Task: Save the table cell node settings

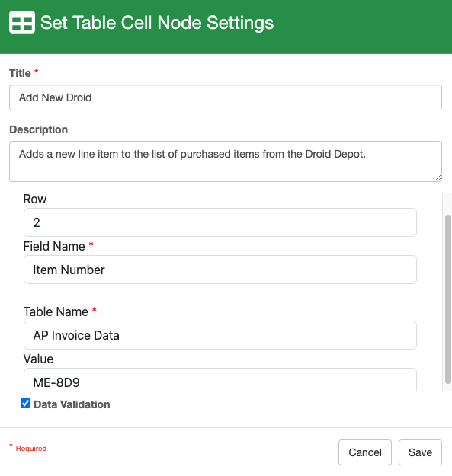Action: (x=420, y=452)
